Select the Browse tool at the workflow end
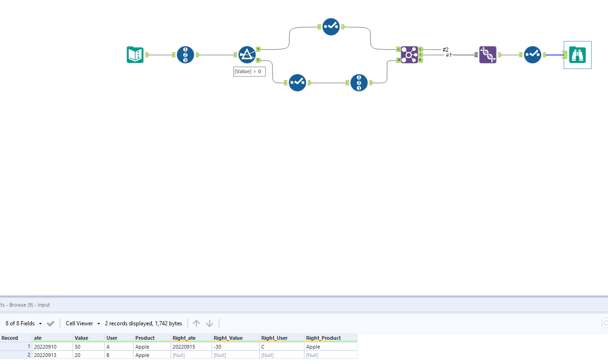Image resolution: width=608 pixels, height=364 pixels. [x=577, y=55]
